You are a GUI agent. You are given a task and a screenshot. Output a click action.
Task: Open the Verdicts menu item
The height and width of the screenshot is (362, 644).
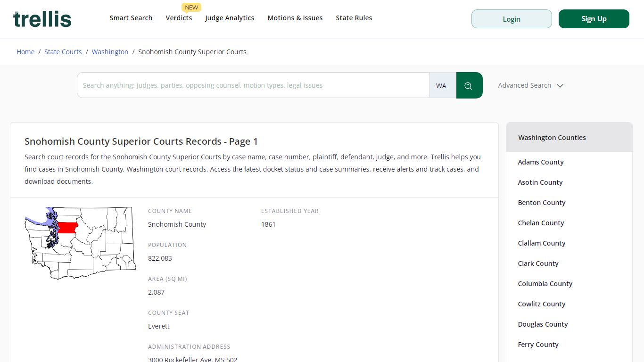pyautogui.click(x=179, y=18)
